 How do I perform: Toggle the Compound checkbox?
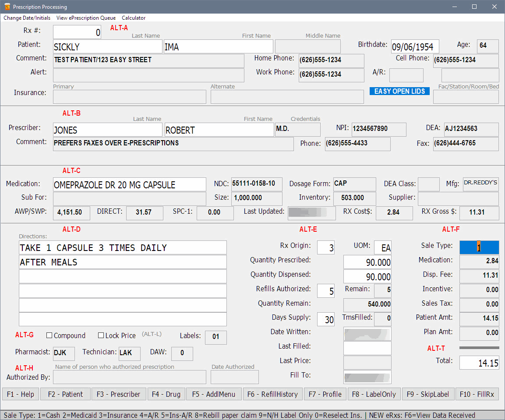(49, 335)
